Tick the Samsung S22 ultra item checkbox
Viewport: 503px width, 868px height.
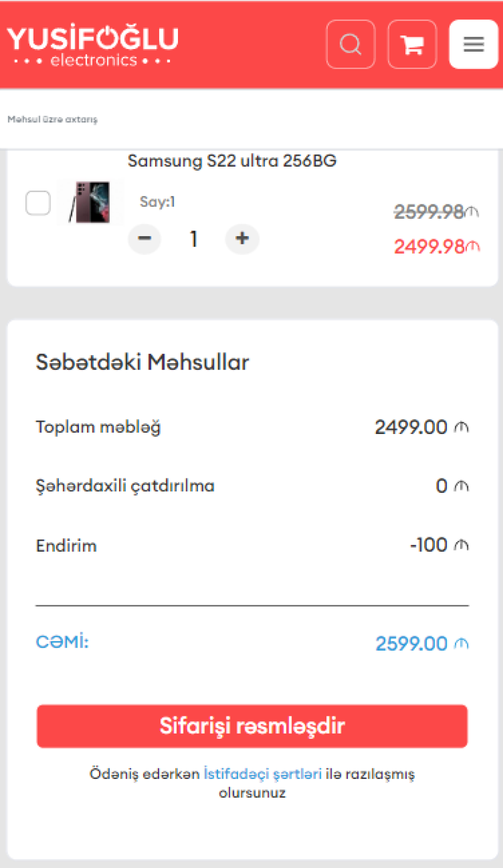(38, 203)
